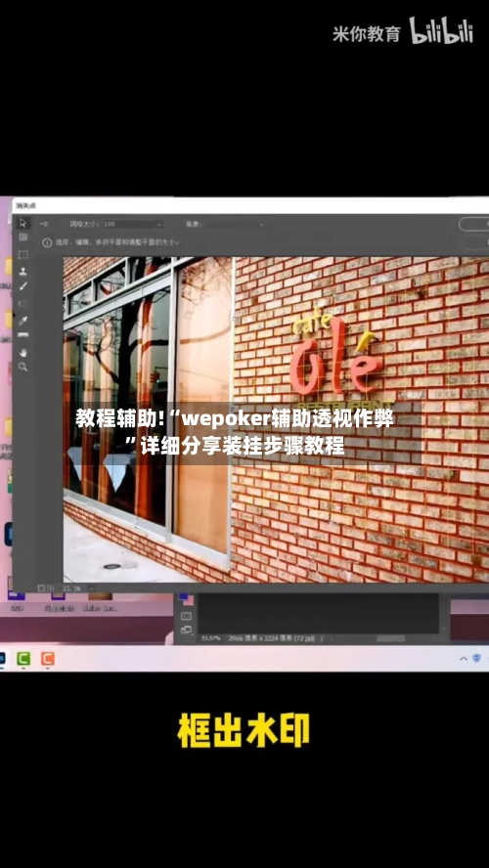Click the horizontal scrollbar in the Photoshop window

(390, 638)
